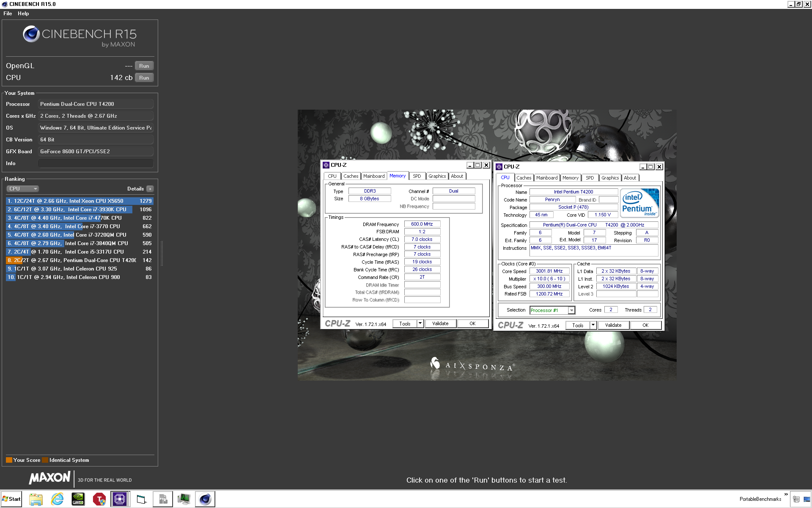
Task: Select ranking row Intel Core i7-3770
Action: click(80, 226)
